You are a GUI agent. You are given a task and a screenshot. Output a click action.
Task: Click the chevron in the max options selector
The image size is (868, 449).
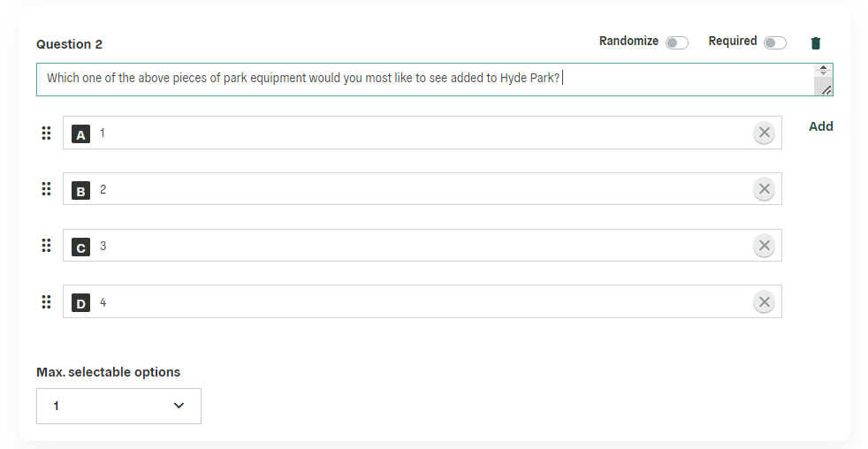(x=179, y=406)
